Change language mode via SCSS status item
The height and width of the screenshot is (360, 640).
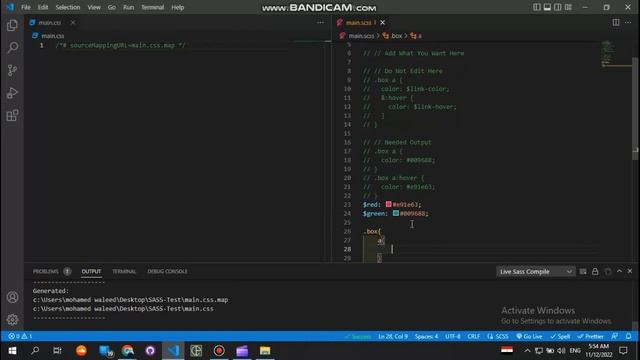(x=498, y=336)
